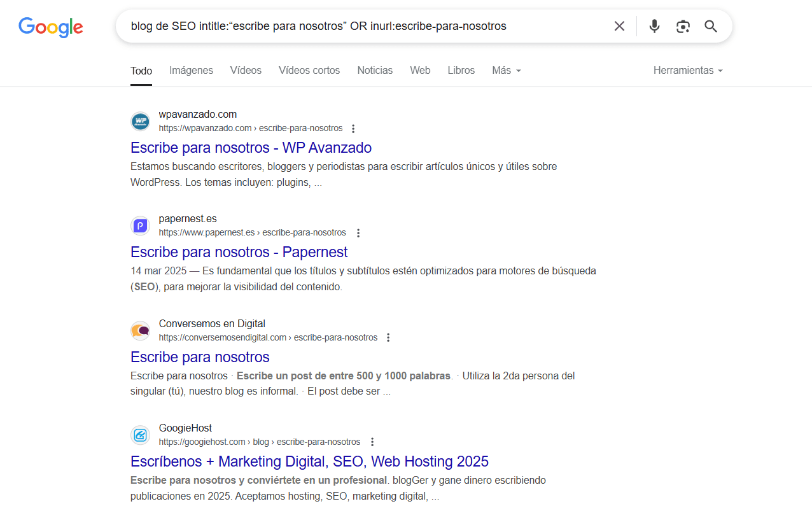The width and height of the screenshot is (812, 513).
Task: Open Escribe para nosotros - Papernest link
Action: (x=239, y=252)
